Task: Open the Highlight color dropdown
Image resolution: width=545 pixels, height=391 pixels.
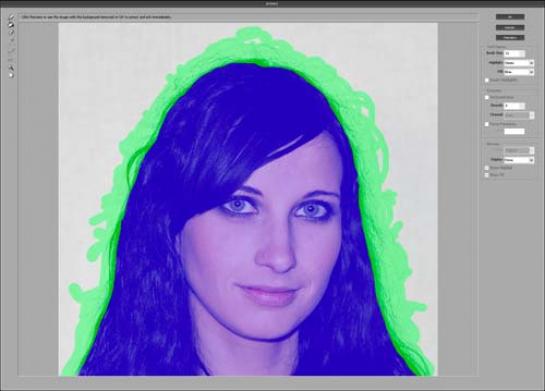Action: click(x=519, y=63)
